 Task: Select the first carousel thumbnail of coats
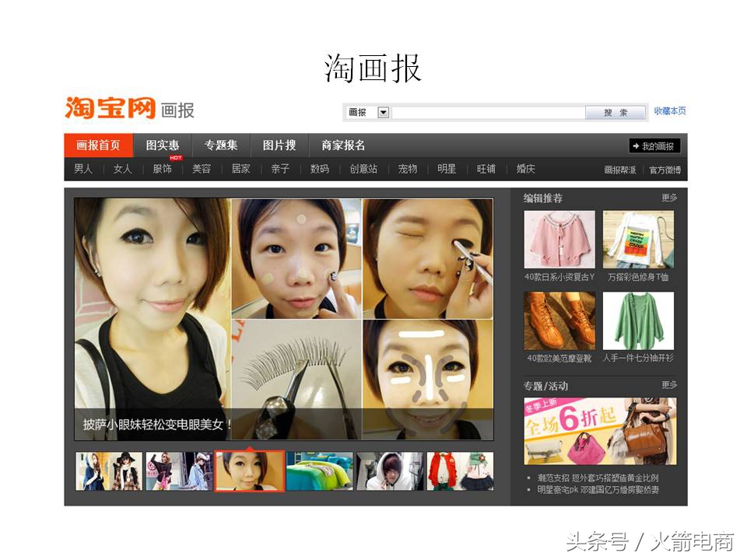pyautogui.click(x=109, y=471)
